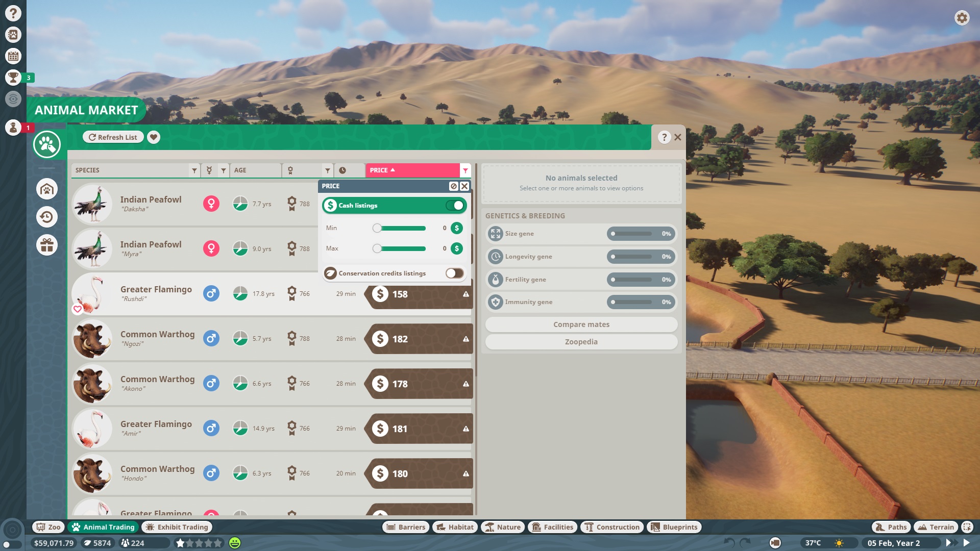Open the species column filter
The image size is (980, 551).
pyautogui.click(x=194, y=170)
